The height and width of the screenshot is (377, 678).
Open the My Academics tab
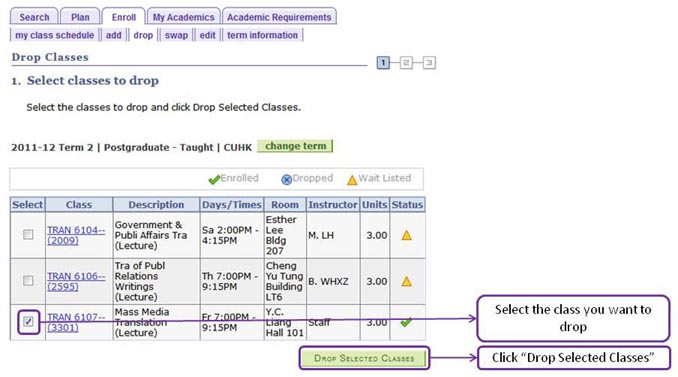(183, 17)
